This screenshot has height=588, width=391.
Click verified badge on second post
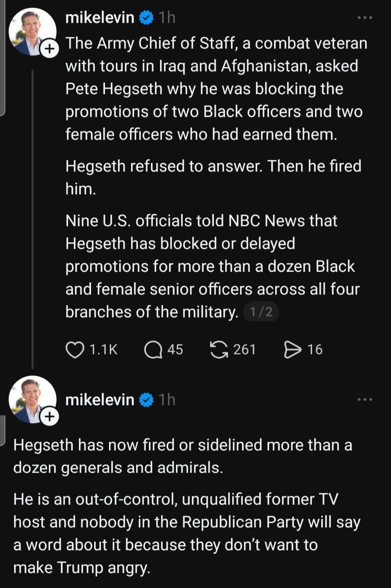point(146,400)
